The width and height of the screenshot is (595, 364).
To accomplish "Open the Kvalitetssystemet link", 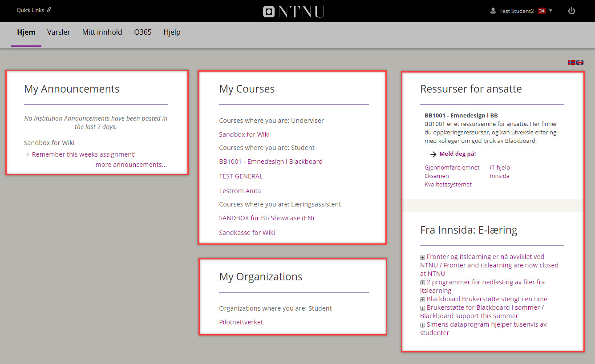I will coord(448,184).
